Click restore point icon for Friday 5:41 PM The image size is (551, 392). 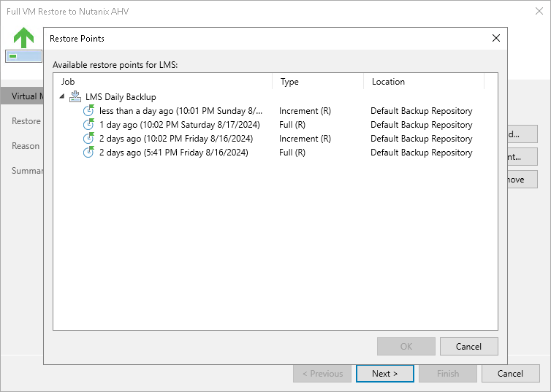(x=88, y=153)
